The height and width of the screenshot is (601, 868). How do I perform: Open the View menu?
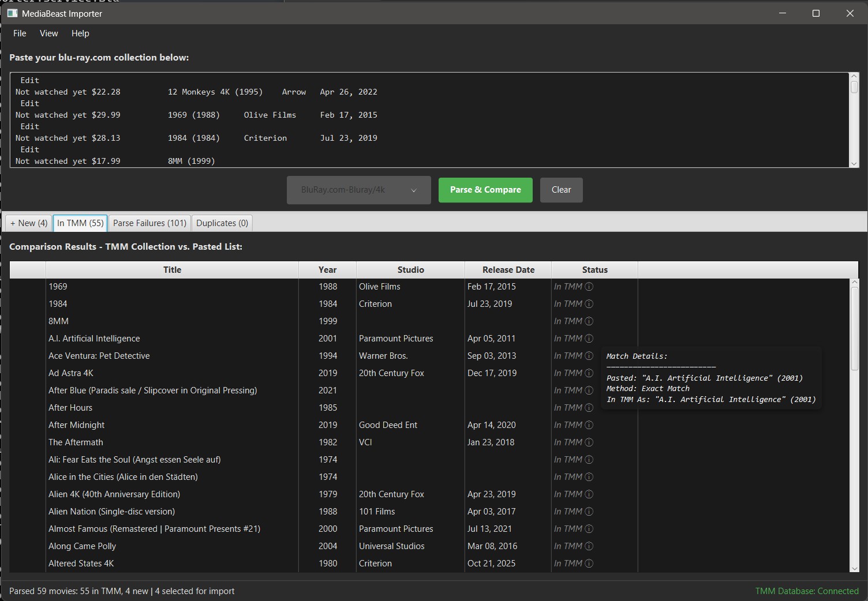tap(48, 33)
